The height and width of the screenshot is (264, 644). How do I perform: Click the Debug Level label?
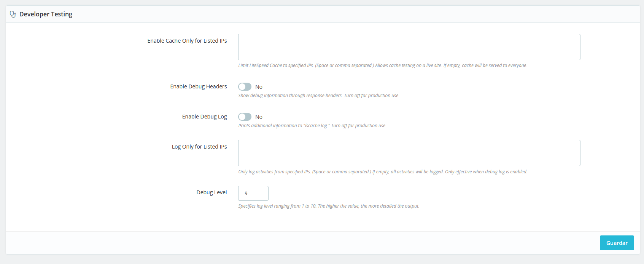211,192
